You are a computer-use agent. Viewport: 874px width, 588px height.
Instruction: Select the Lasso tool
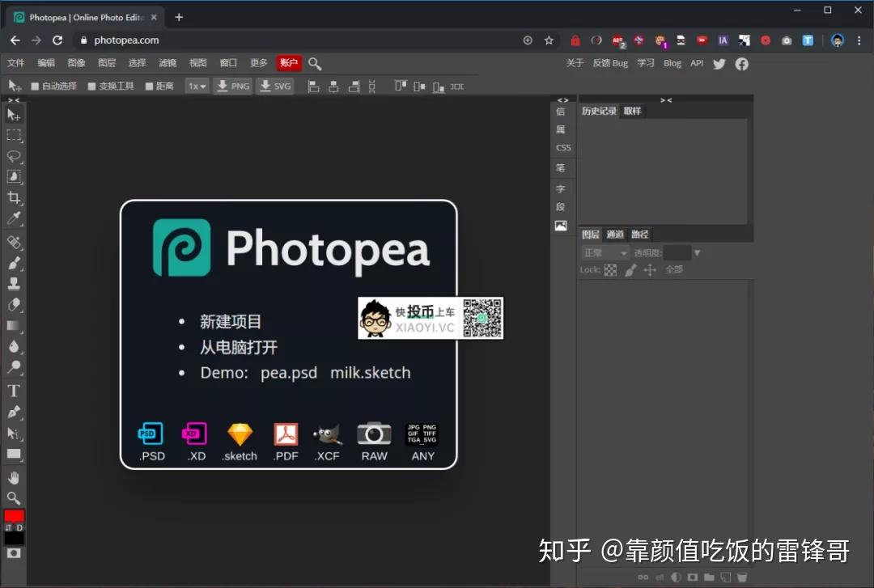click(14, 156)
